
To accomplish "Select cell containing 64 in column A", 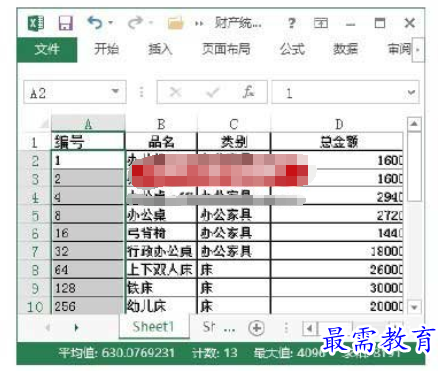I will (x=88, y=269).
